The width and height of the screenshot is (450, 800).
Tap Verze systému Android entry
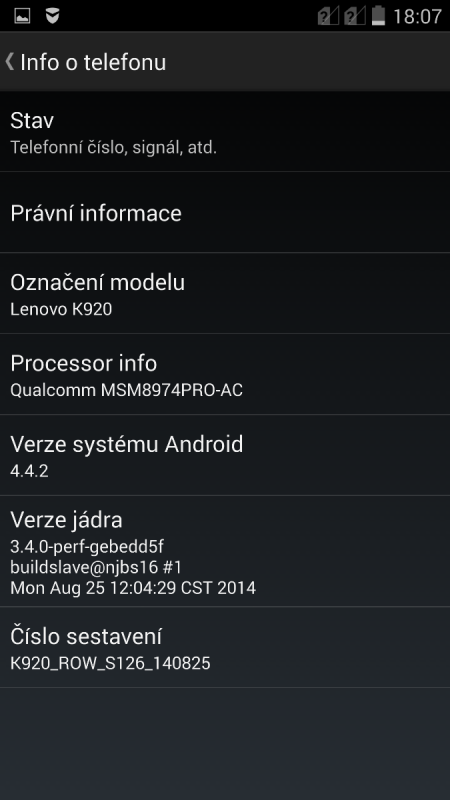tap(225, 455)
